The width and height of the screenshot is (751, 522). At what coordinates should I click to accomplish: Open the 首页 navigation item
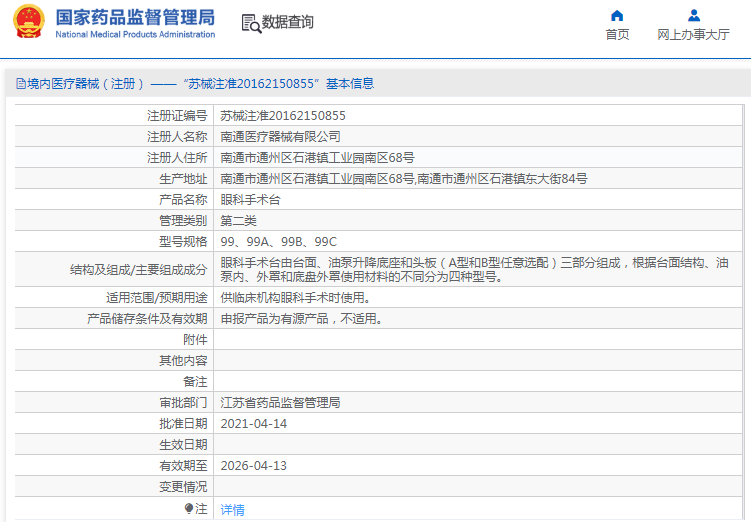617,34
